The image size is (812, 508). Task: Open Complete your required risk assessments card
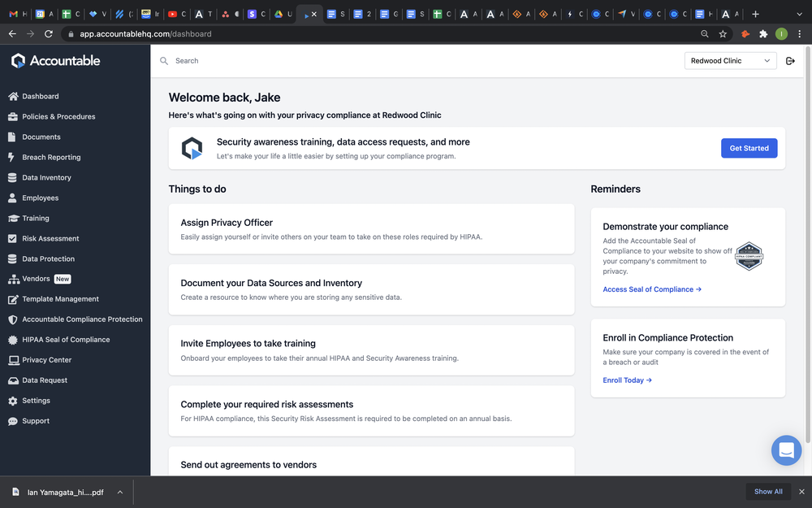pos(371,411)
